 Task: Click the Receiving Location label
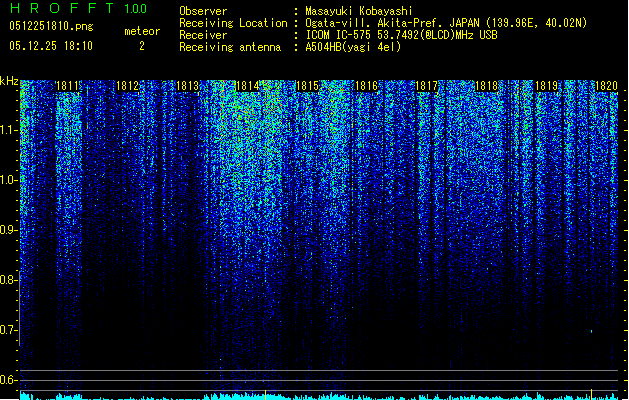[233, 23]
